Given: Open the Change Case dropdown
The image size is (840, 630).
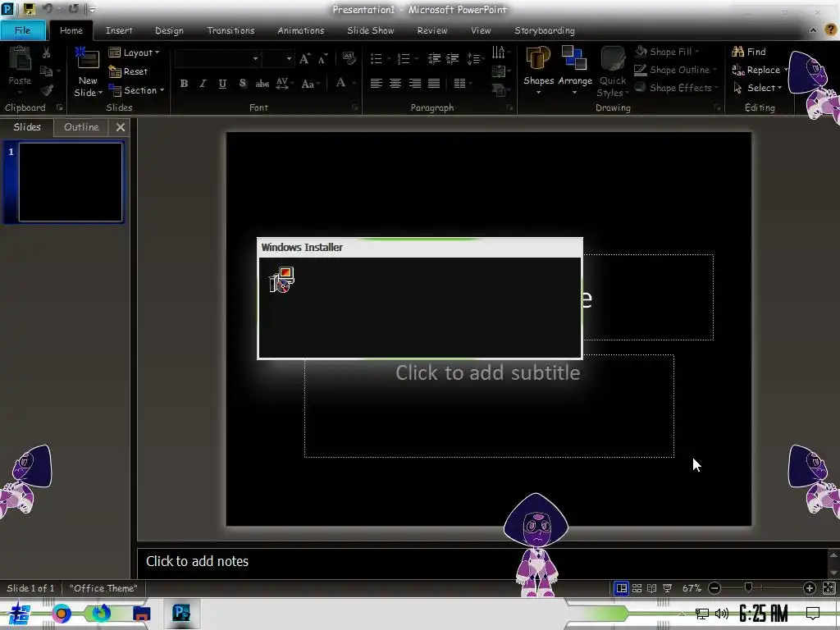Looking at the screenshot, I should click(310, 84).
